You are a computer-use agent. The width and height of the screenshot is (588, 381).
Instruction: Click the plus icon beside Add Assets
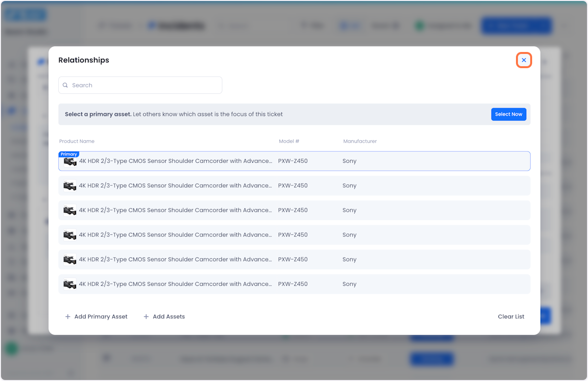(x=146, y=317)
